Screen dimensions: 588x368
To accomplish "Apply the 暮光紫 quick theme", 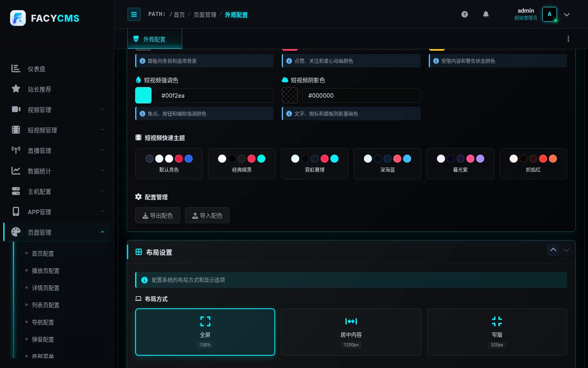I will pos(460,164).
